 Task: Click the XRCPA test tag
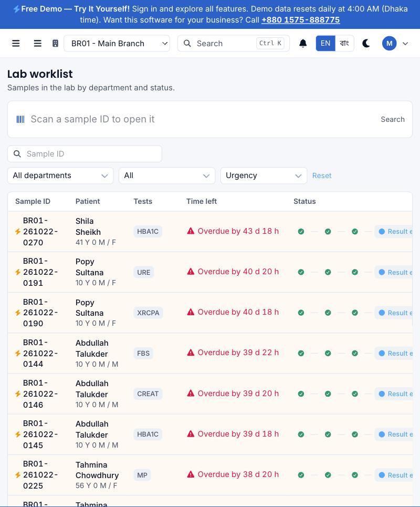(x=148, y=313)
